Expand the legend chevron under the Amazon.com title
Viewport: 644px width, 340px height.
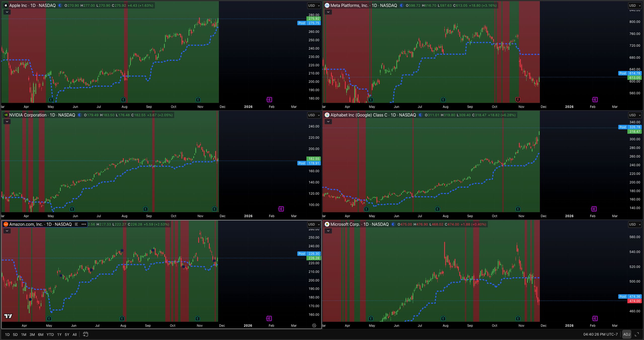pyautogui.click(x=7, y=231)
